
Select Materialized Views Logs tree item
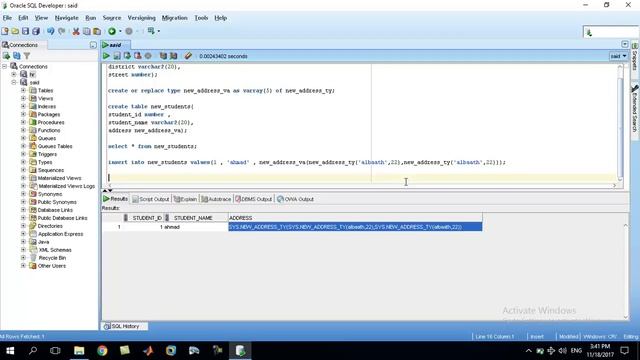[x=67, y=186]
